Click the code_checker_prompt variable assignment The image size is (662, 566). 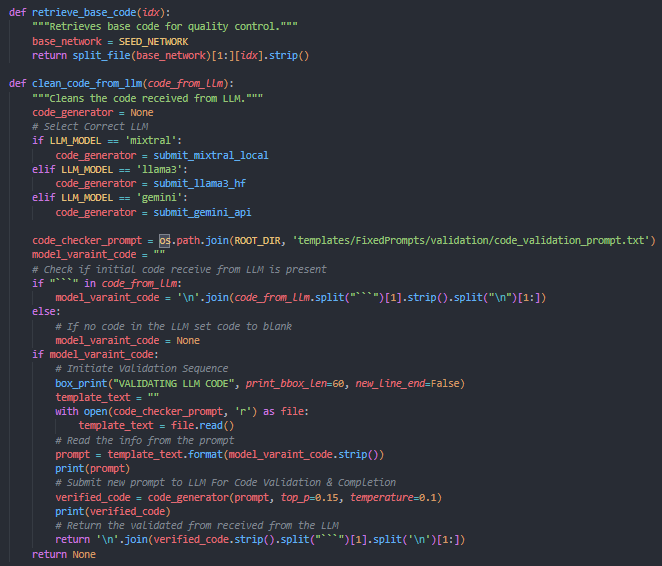[x=87, y=241]
